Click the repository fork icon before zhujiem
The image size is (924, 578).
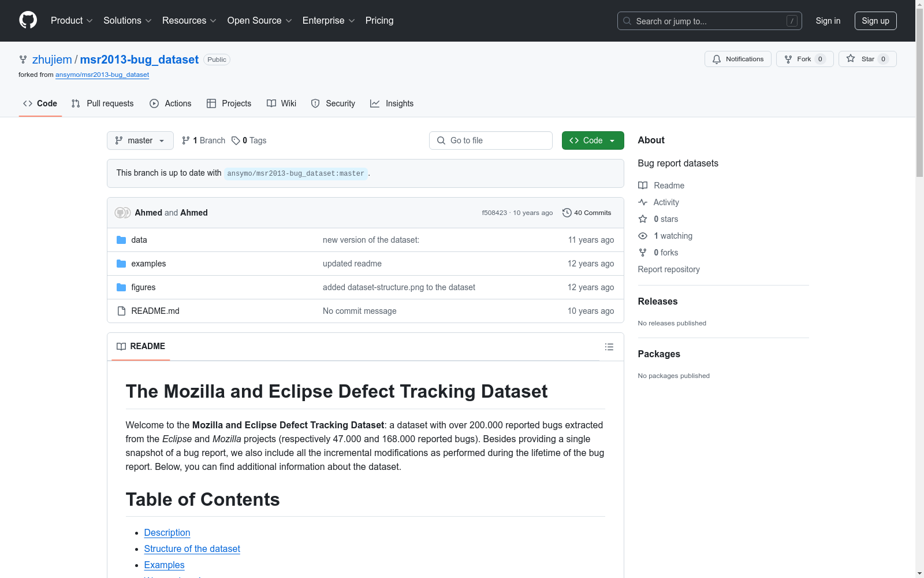23,60
